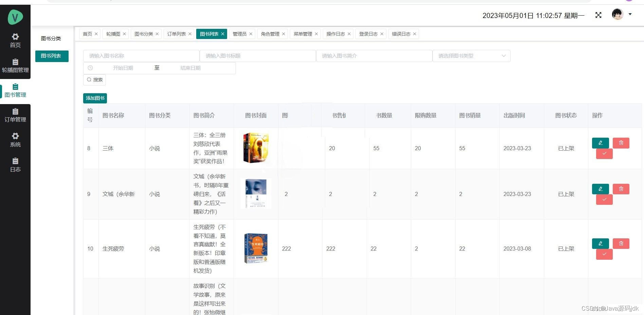The width and height of the screenshot is (644, 315).
Task: Close the 角色管理 tab
Action: pos(283,34)
